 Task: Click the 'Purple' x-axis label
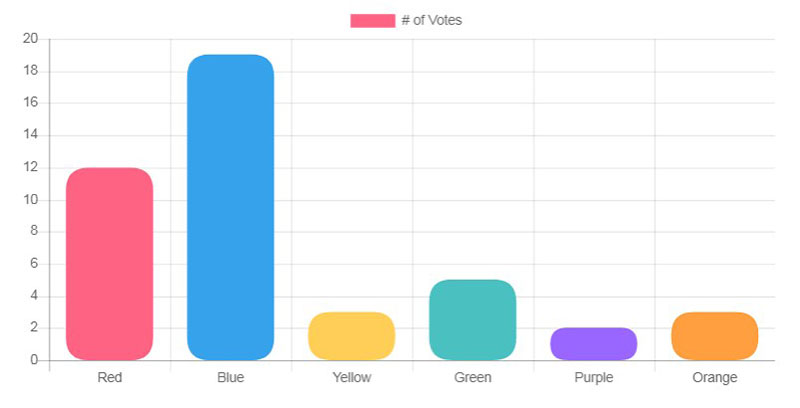pyautogui.click(x=593, y=378)
